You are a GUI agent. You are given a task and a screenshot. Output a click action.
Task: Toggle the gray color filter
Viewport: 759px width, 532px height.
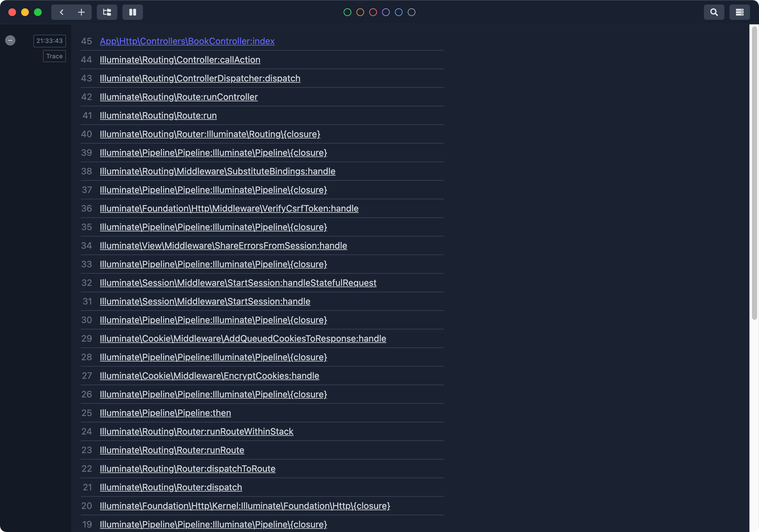tap(412, 12)
